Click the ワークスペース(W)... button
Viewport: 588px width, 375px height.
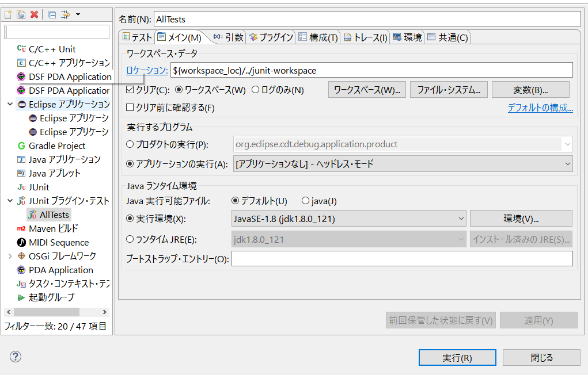tap(367, 90)
